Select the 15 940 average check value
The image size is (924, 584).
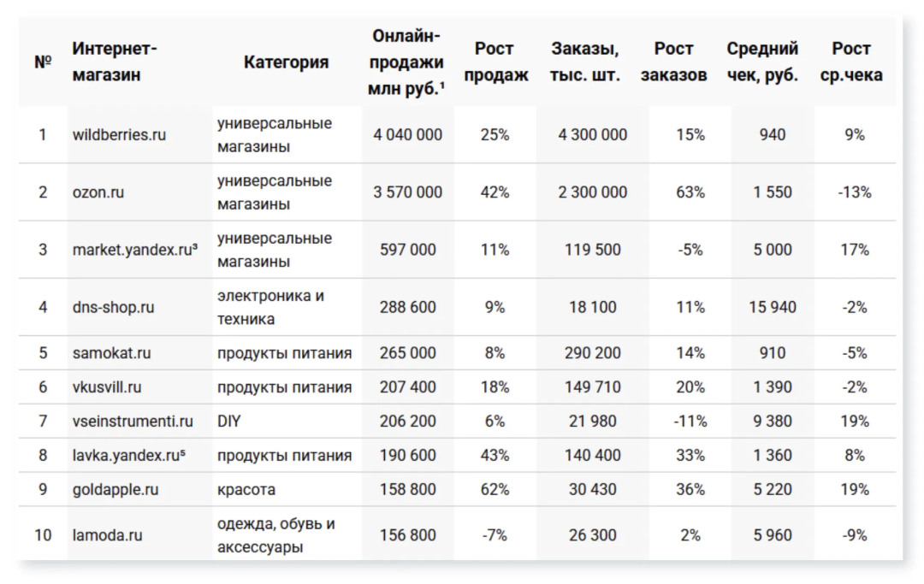pos(772,307)
